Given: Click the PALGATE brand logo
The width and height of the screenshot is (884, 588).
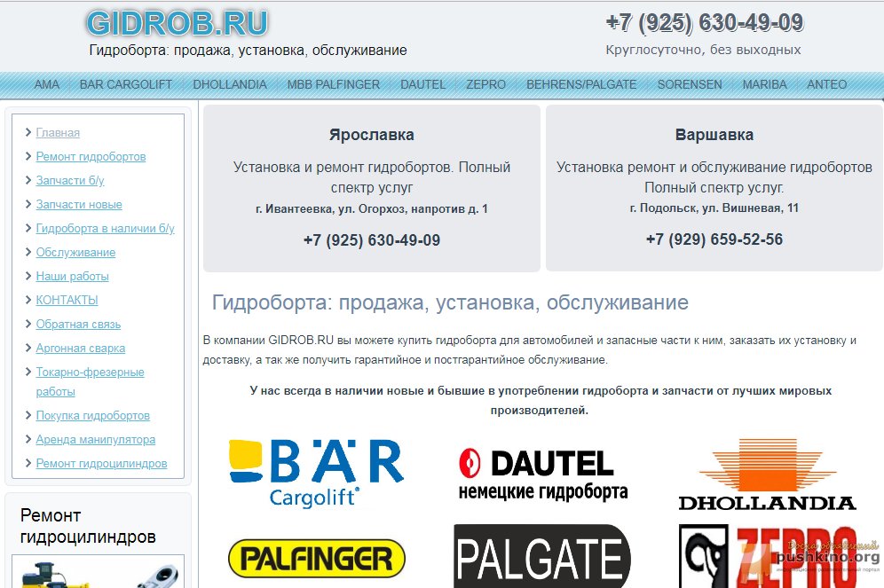Looking at the screenshot, I should coord(541,557).
